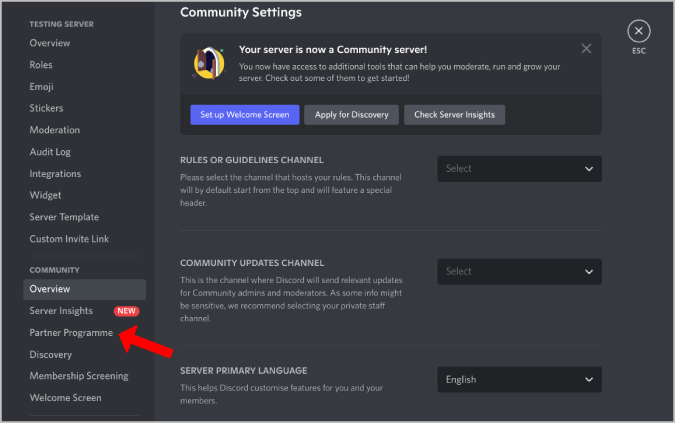
Task: Expand the Community Updates Channel dropdown
Action: click(520, 272)
